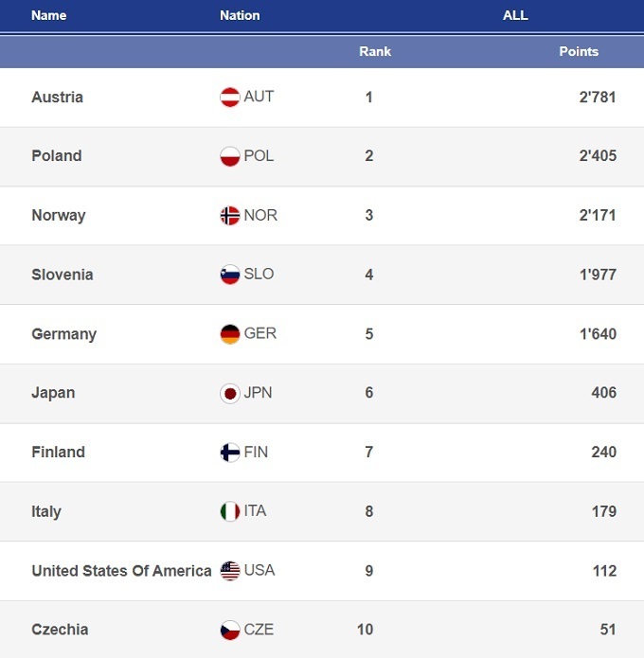Click the Slovenia SLO nation code
This screenshot has width=644, height=658.
(x=259, y=275)
